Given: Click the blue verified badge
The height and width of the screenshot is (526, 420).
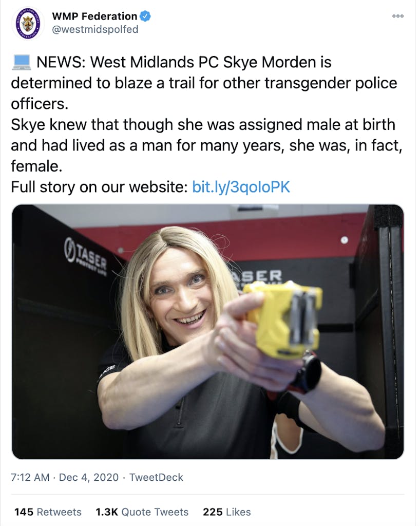Looking at the screenshot, I should [x=145, y=16].
